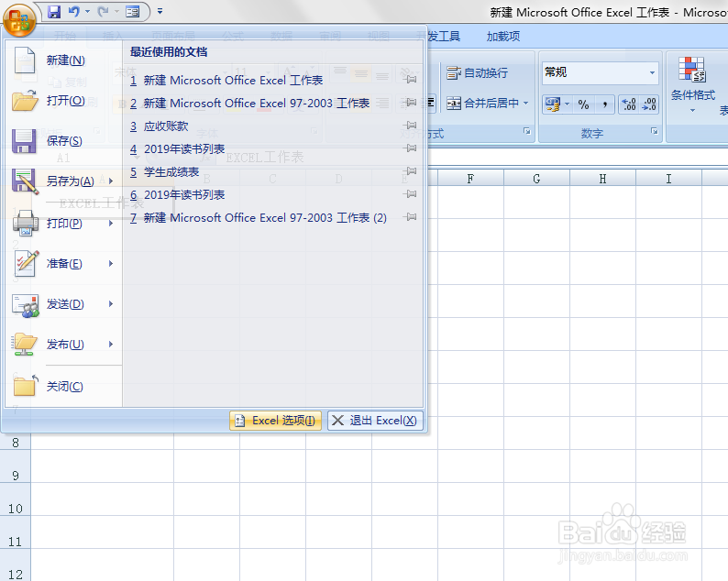The width and height of the screenshot is (728, 581).
Task: Expand the 发送 submenu arrow
Action: pyautogui.click(x=111, y=304)
